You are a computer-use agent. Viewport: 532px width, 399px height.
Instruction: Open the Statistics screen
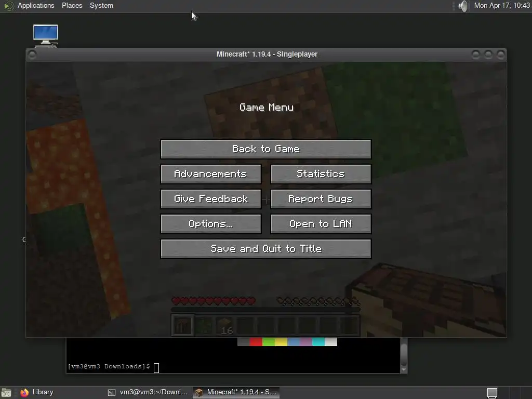point(321,174)
